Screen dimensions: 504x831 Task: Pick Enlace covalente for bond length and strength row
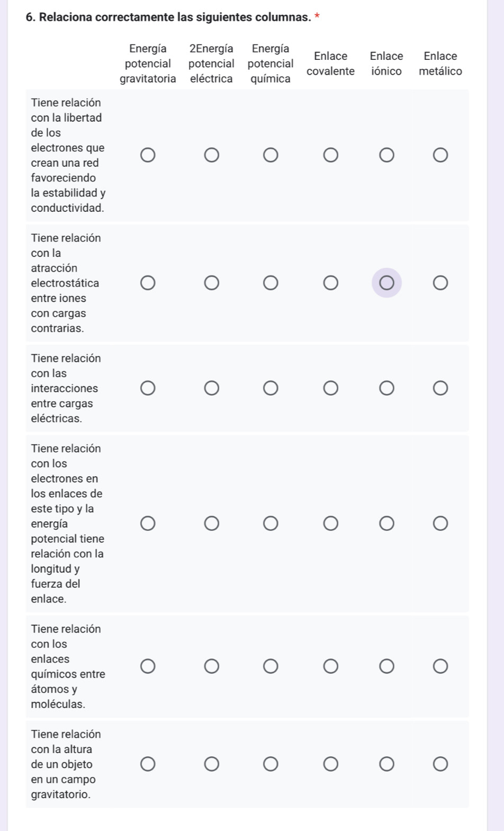tap(330, 524)
